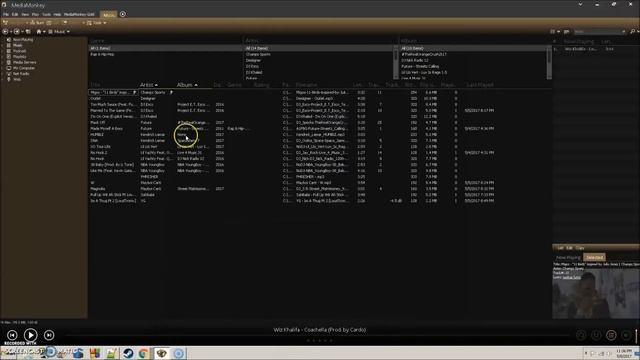Open the Tools toolbar dropdown
The height and width of the screenshot is (360, 640).
pos(97,22)
